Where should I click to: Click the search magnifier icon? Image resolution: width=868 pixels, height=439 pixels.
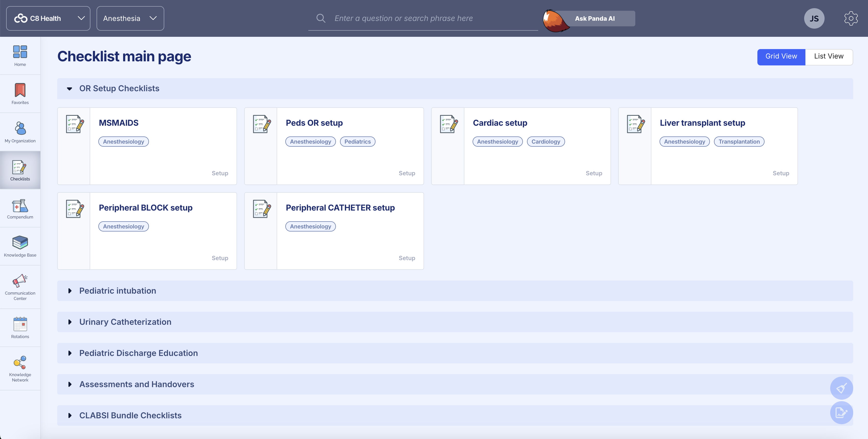click(x=321, y=18)
